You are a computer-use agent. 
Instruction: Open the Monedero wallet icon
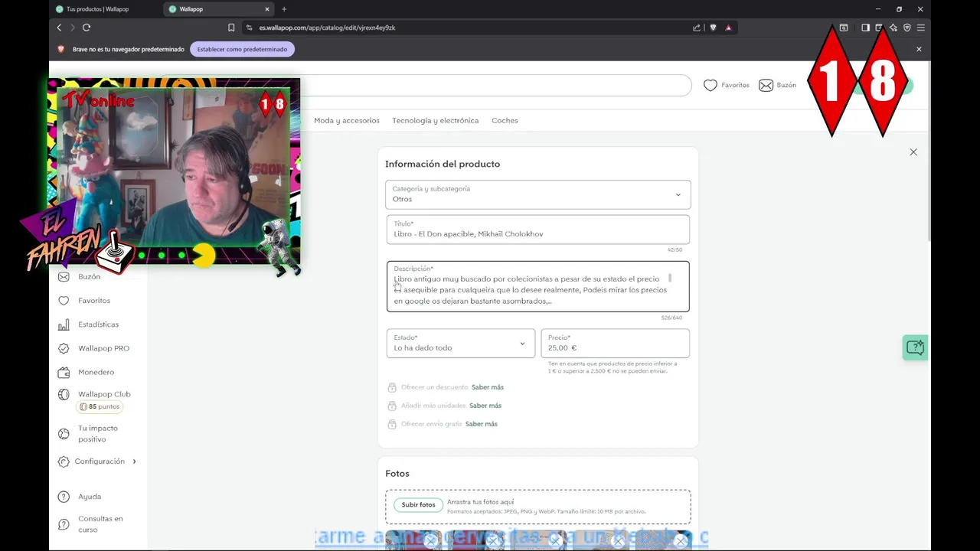[64, 372]
